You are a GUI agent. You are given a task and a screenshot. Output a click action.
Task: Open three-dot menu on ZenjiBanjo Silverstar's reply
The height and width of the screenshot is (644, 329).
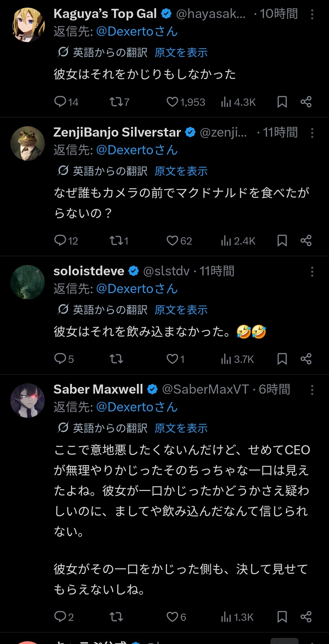312,133
